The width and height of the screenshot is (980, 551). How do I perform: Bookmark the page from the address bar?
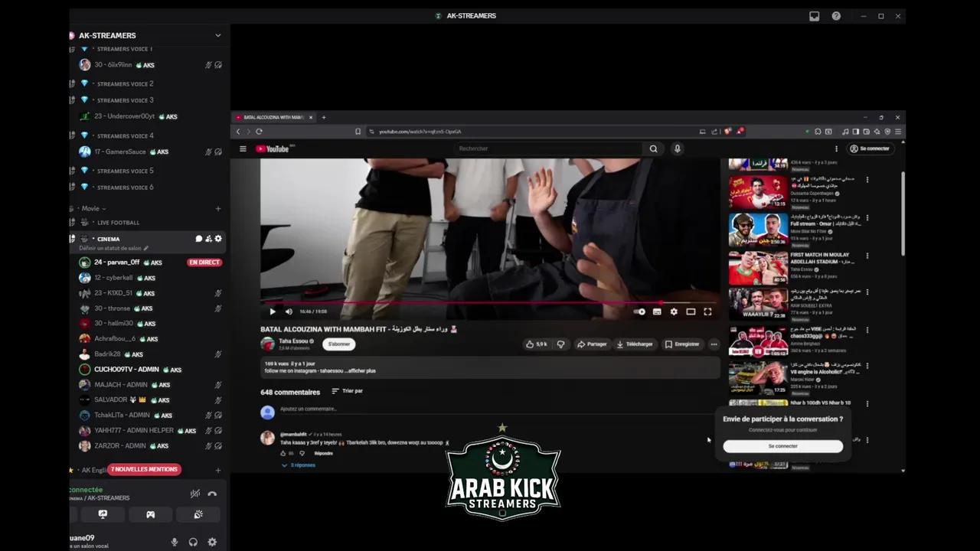(358, 132)
